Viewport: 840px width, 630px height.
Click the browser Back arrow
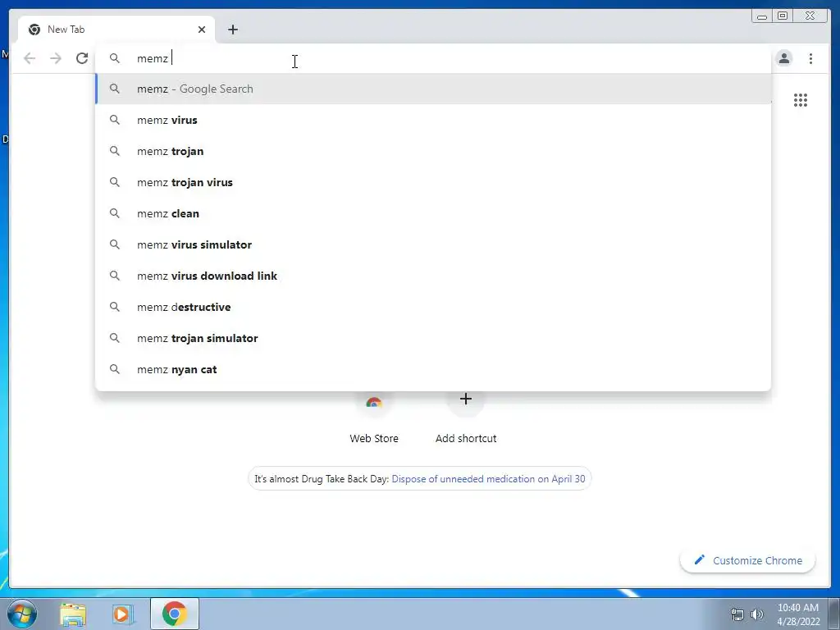30,58
